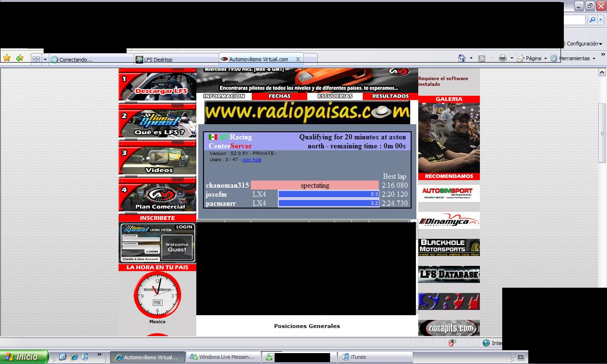This screenshot has width=607, height=364.
Task: Click the privacy eye icon in status bar
Action: (452, 343)
